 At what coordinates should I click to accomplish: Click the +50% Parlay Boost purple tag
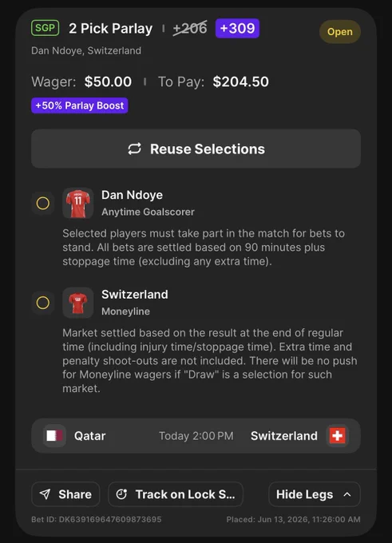click(80, 105)
